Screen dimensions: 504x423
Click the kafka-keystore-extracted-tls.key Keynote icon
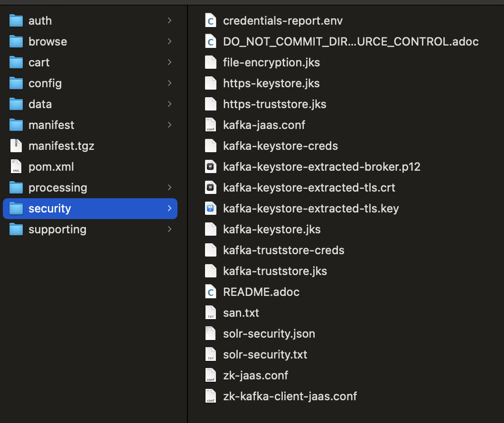click(211, 209)
